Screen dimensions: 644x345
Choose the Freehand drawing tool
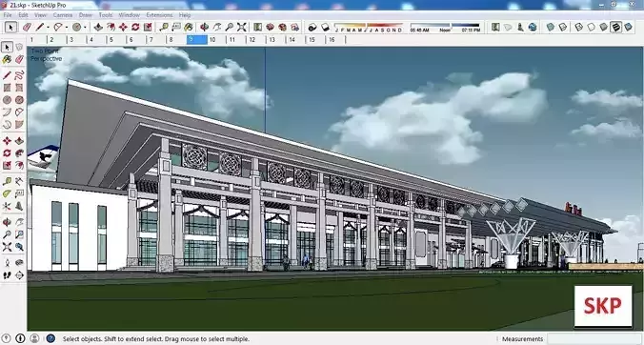[x=19, y=75]
